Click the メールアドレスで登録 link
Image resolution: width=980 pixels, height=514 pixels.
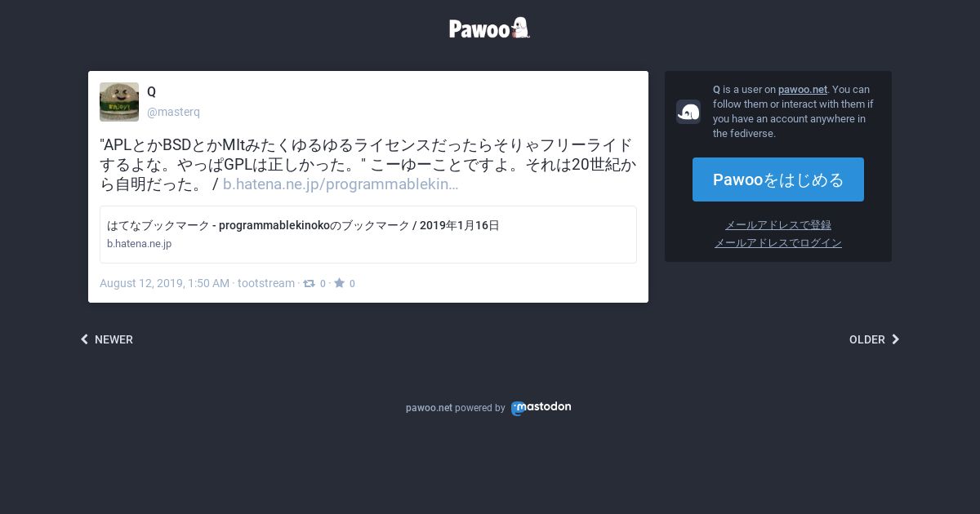point(778,225)
